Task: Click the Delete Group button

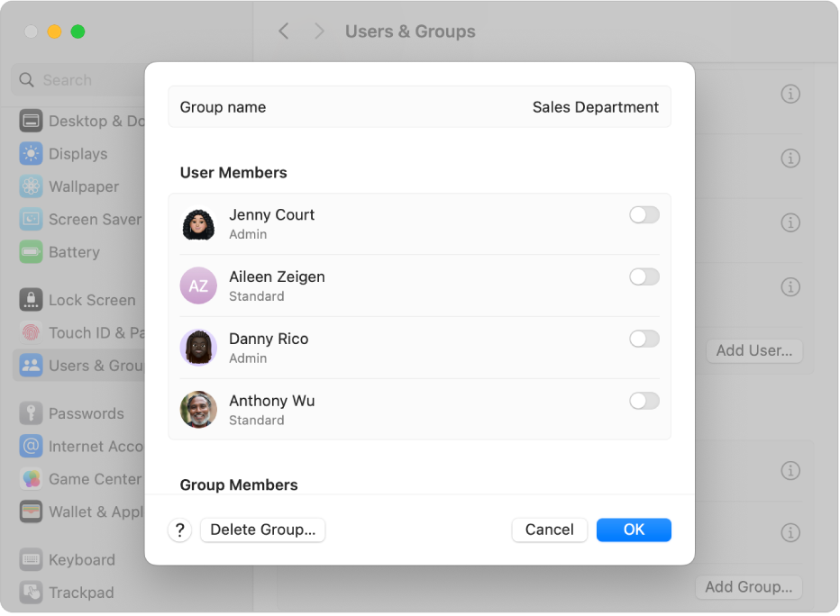Action: click(262, 530)
